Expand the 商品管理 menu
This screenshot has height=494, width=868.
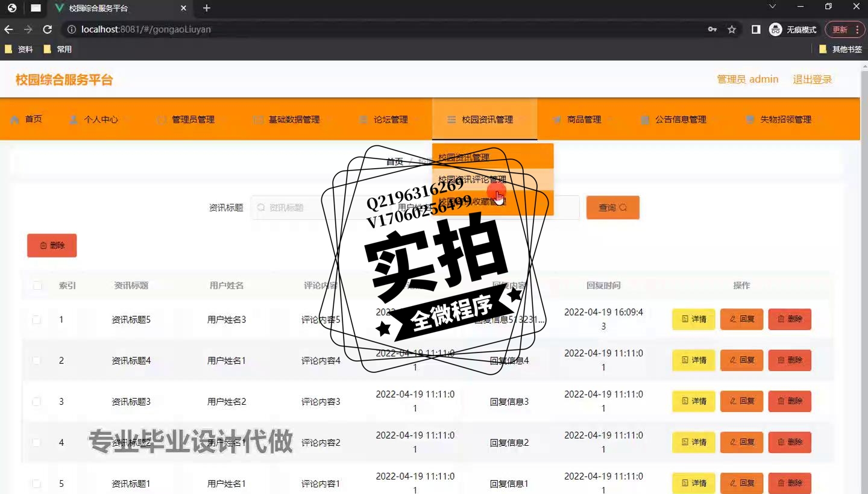(x=580, y=119)
